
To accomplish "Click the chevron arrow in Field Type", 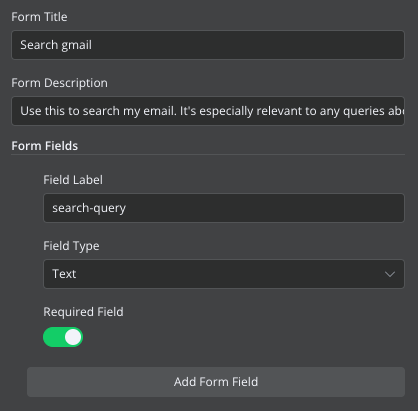I will pyautogui.click(x=390, y=274).
